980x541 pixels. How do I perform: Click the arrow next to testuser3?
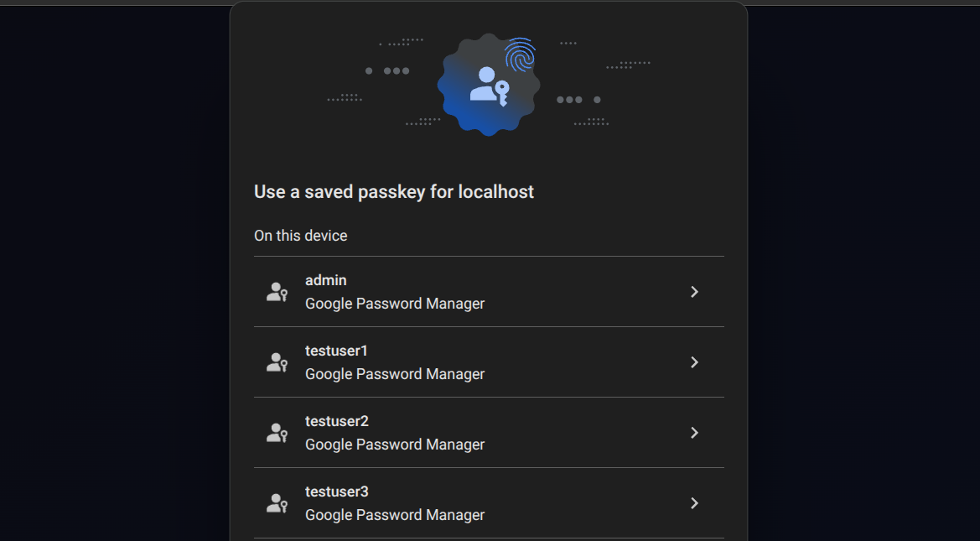point(694,502)
